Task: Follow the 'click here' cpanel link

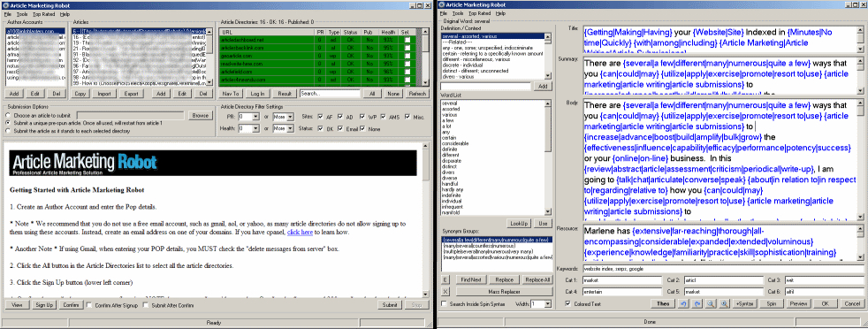Action: click(300, 232)
